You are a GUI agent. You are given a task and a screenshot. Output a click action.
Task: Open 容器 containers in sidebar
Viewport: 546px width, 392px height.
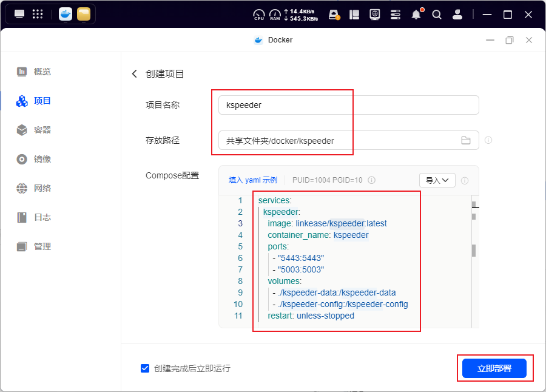point(34,130)
